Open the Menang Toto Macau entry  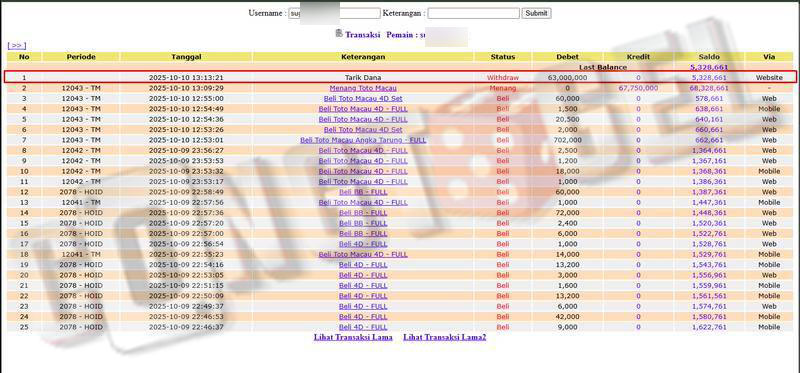coord(363,88)
